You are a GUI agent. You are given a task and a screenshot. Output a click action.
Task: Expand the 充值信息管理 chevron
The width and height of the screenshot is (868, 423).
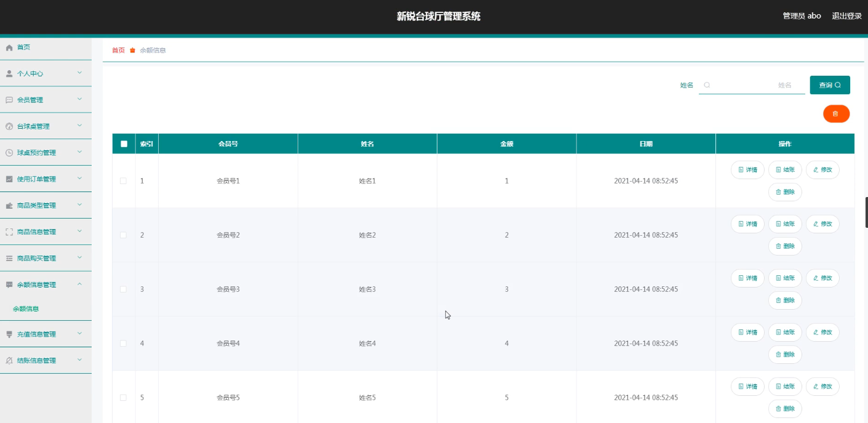(79, 334)
